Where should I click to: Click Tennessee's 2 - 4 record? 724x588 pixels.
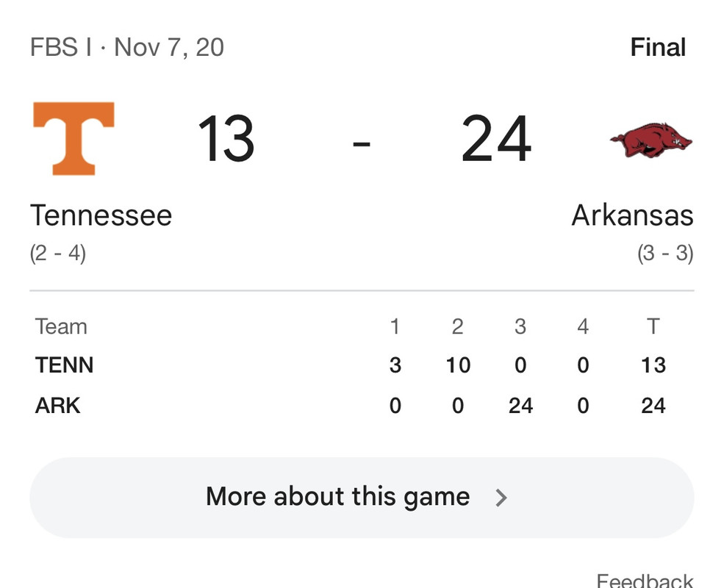click(x=58, y=254)
